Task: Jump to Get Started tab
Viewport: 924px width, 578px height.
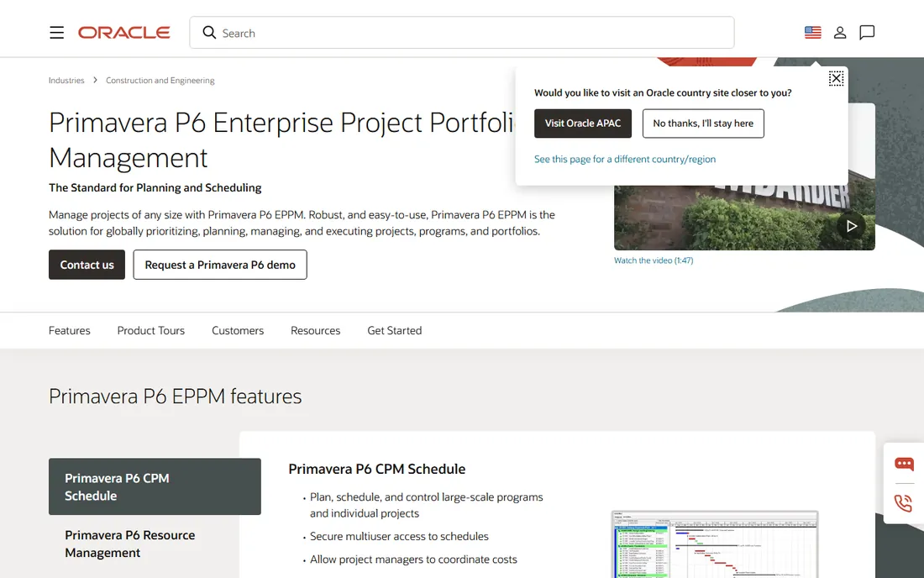Action: pyautogui.click(x=394, y=330)
